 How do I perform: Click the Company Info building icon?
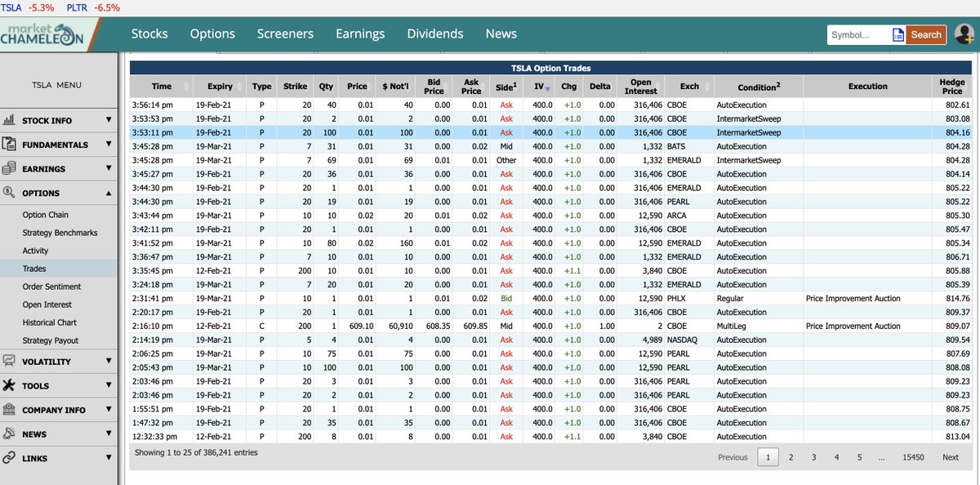pyautogui.click(x=9, y=410)
